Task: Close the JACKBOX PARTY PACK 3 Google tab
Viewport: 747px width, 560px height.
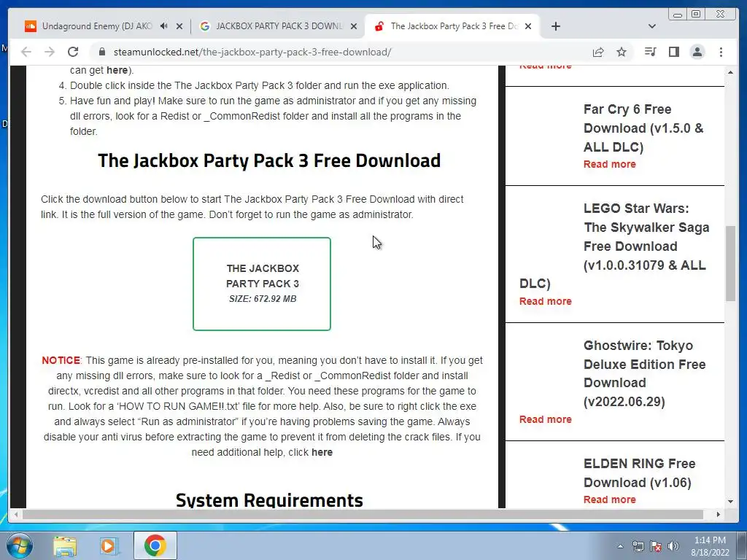Action: tap(354, 26)
